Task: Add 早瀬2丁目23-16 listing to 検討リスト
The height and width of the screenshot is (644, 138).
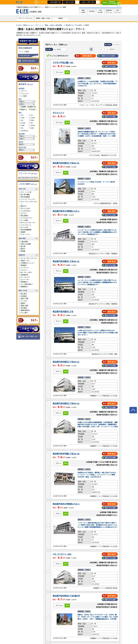Action: click(110, 457)
